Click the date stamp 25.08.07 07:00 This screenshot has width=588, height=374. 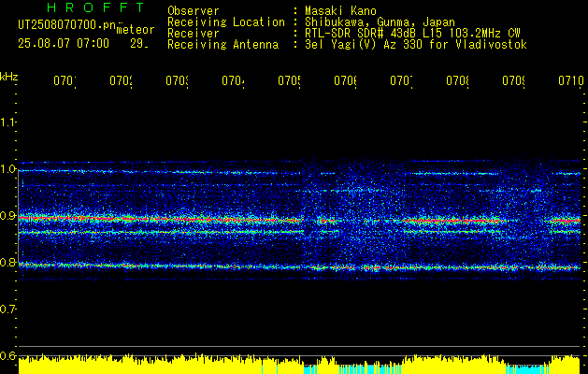pos(64,44)
